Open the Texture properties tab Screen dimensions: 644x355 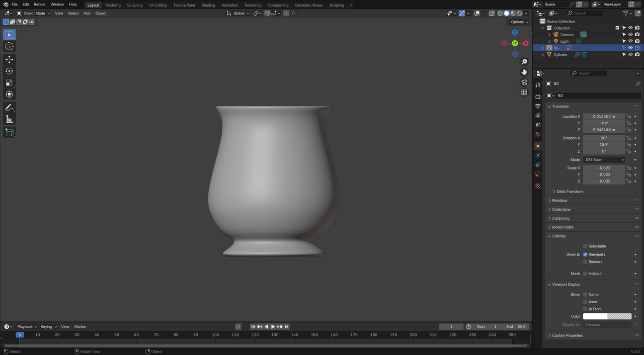click(x=538, y=186)
